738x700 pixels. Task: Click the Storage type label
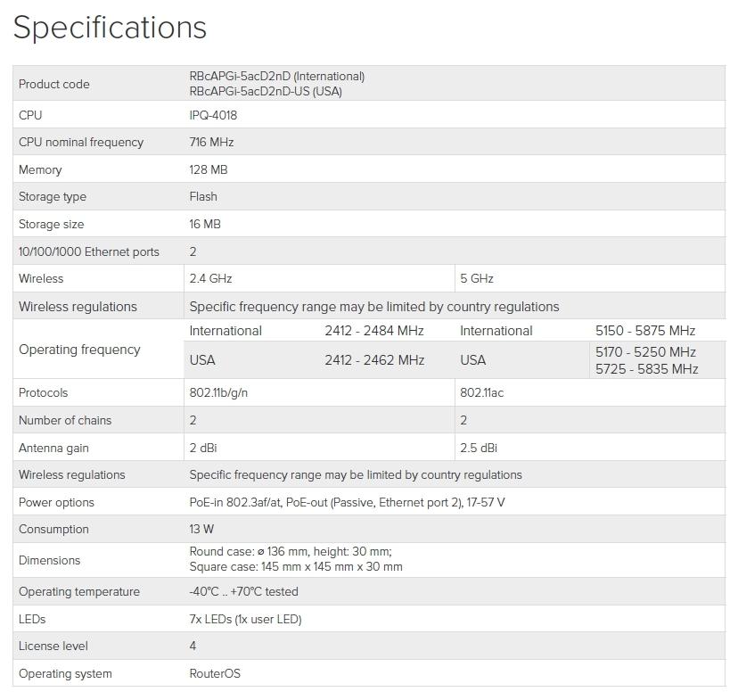(x=53, y=196)
